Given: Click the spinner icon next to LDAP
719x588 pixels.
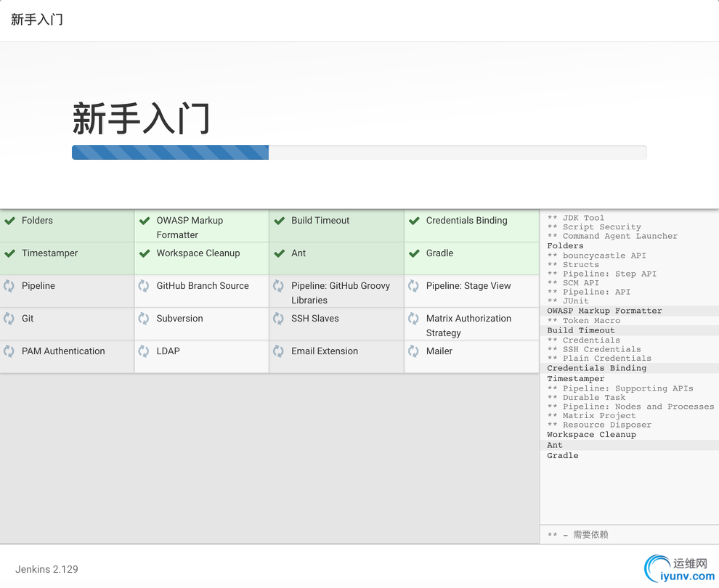Looking at the screenshot, I should tap(144, 351).
